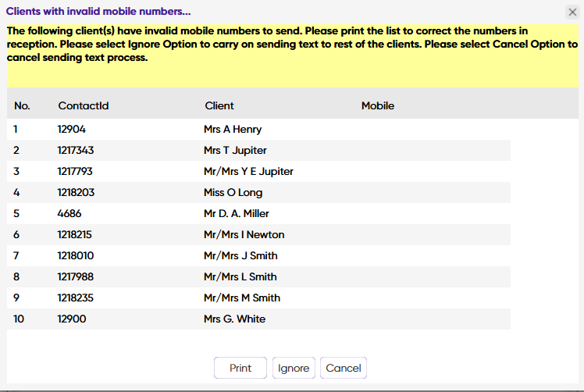Select the Mrs T Jupiter row
Viewport: 584px width, 392px height.
(258, 150)
